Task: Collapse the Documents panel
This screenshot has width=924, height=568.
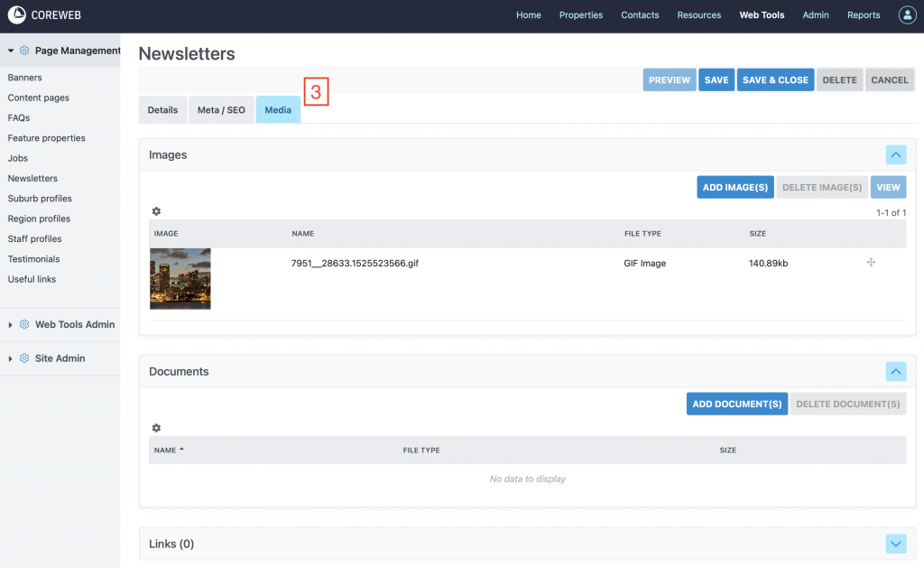Action: (895, 371)
